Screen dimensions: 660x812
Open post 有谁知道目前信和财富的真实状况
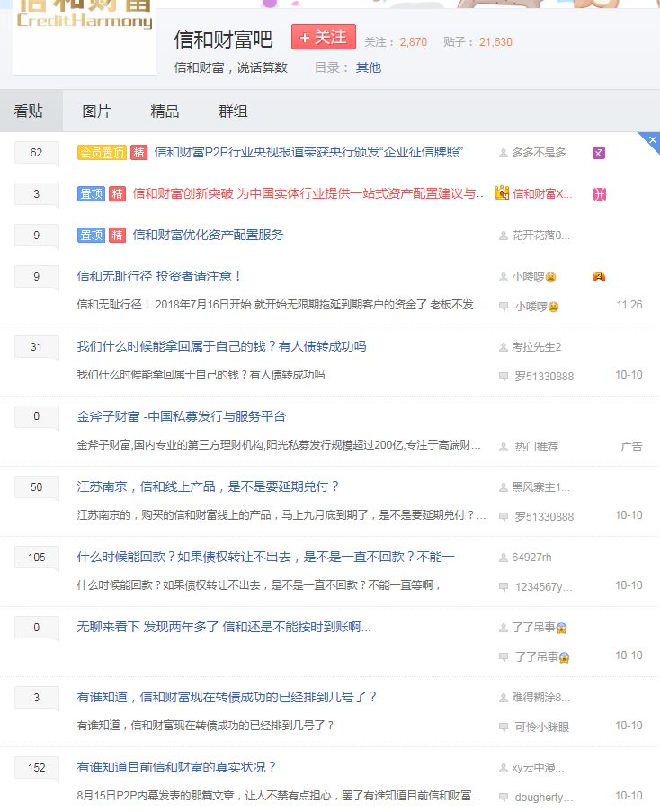176,767
